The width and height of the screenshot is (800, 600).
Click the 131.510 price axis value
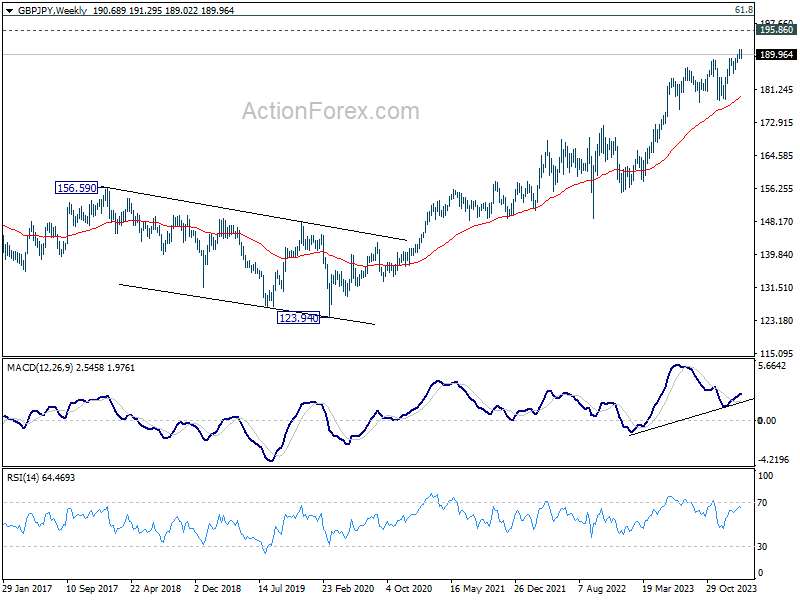[777, 288]
